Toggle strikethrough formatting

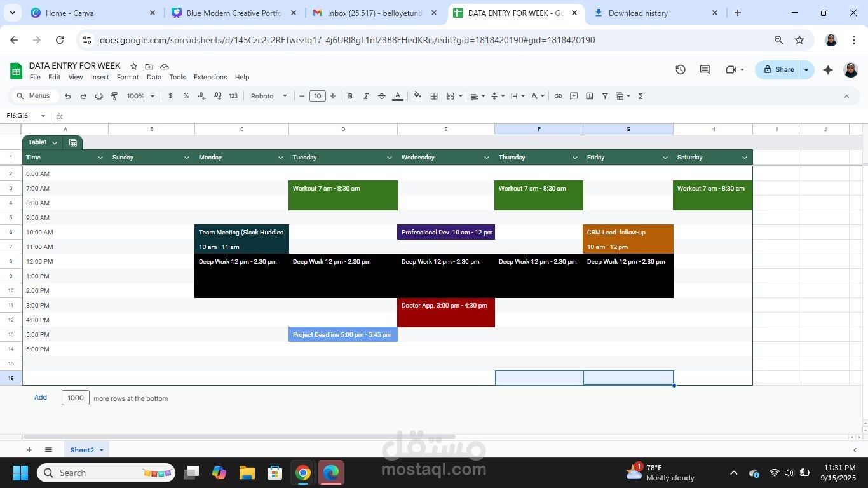coord(382,96)
